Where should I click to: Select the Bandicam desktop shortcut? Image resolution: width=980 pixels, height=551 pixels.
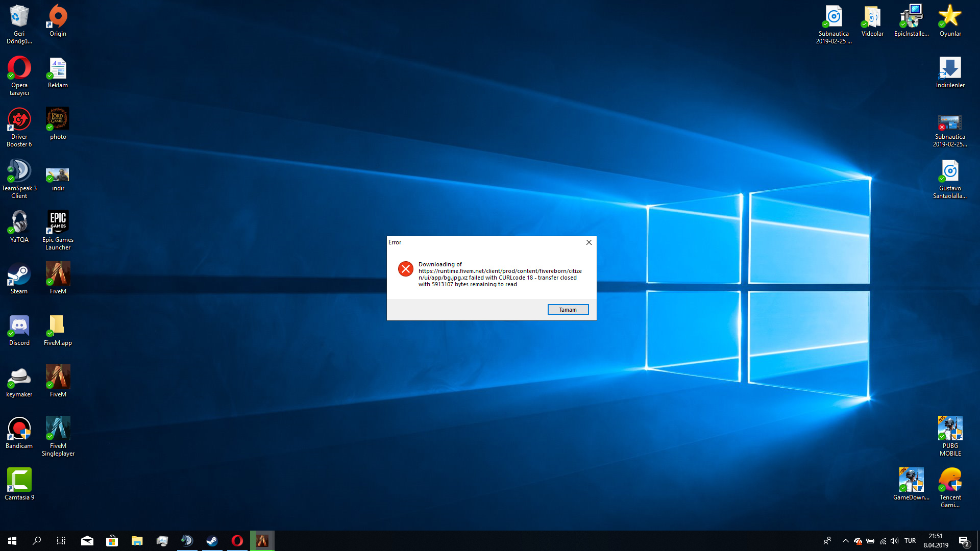point(19,433)
